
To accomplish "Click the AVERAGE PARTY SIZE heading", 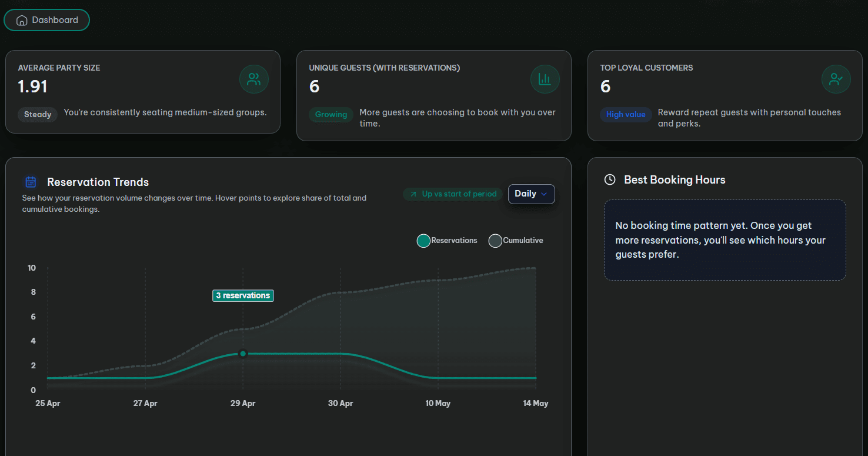I will 59,68.
